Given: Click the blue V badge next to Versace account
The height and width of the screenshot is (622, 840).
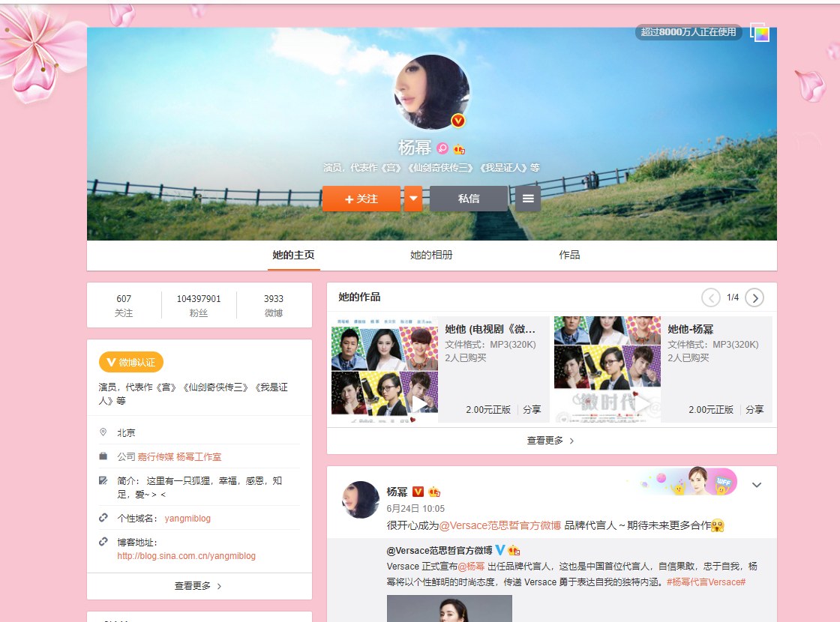Looking at the screenshot, I should pos(500,551).
